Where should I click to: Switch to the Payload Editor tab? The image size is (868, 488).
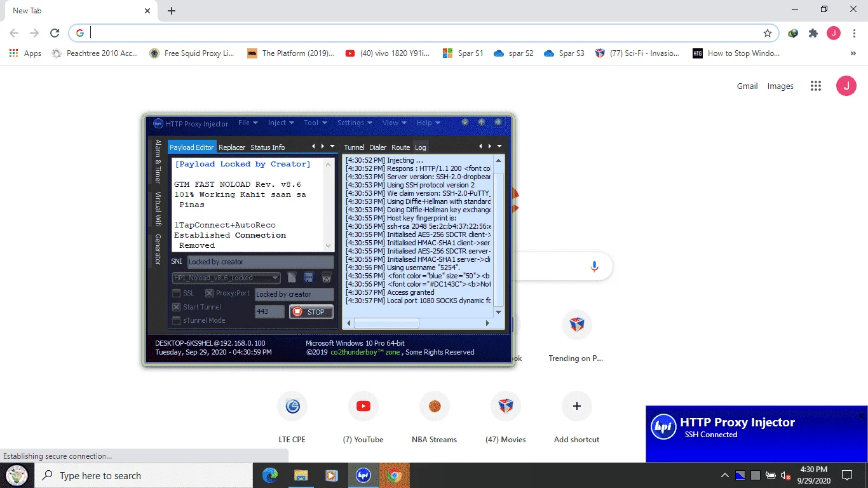(x=192, y=147)
